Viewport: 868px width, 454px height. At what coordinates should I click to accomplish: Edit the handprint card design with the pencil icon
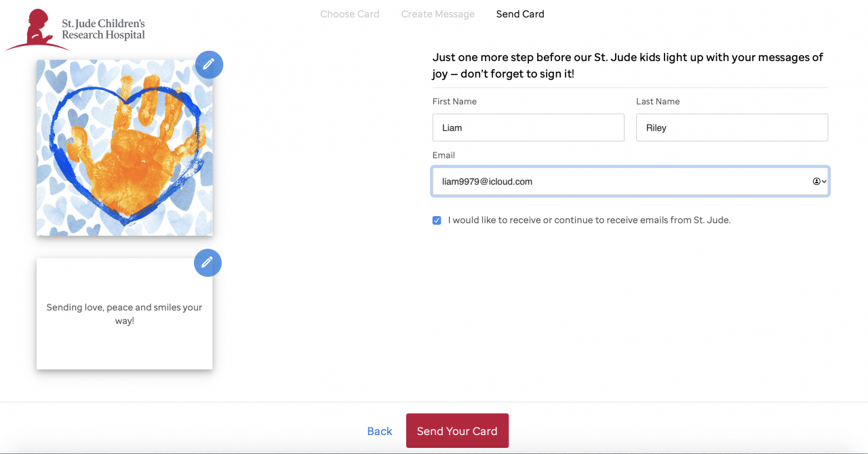click(209, 64)
